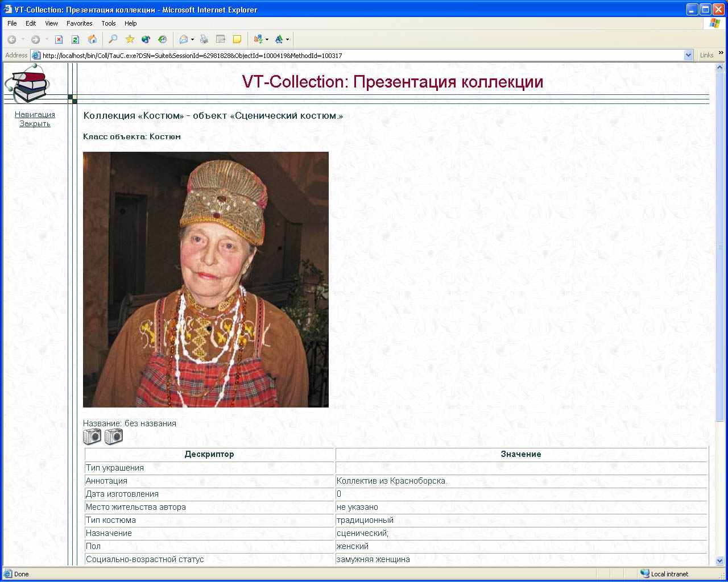Open the Favorites star panel
Viewport: 728px width, 582px height.
pos(130,39)
